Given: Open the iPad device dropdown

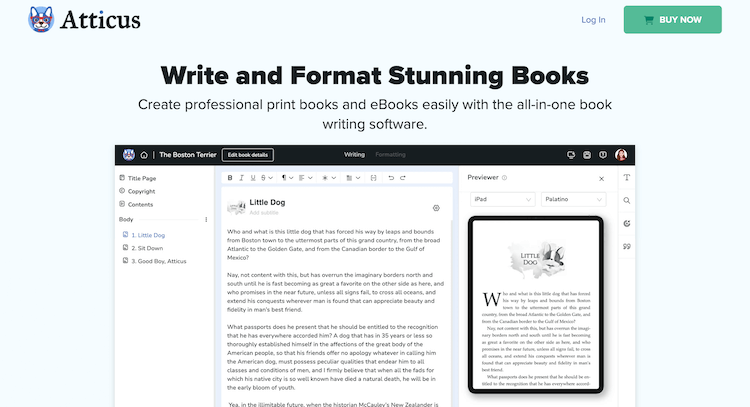Looking at the screenshot, I should click(x=502, y=199).
